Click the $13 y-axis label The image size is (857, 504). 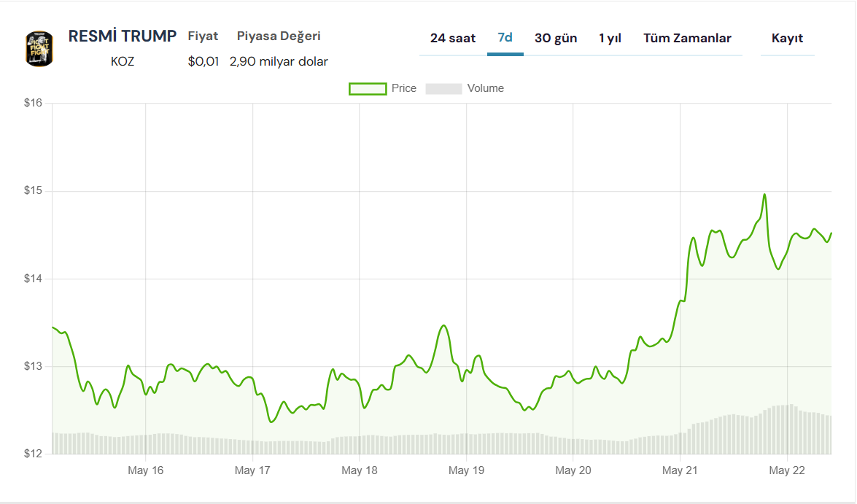click(x=33, y=366)
